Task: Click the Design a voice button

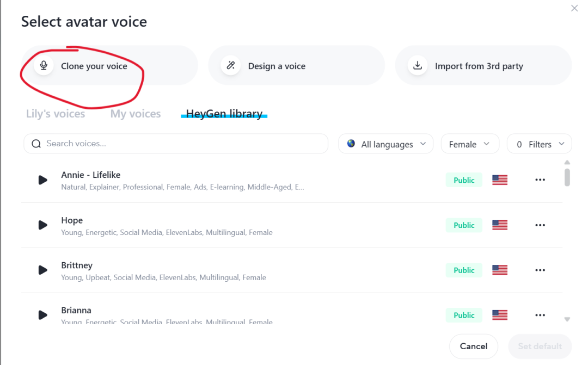Action: tap(296, 66)
